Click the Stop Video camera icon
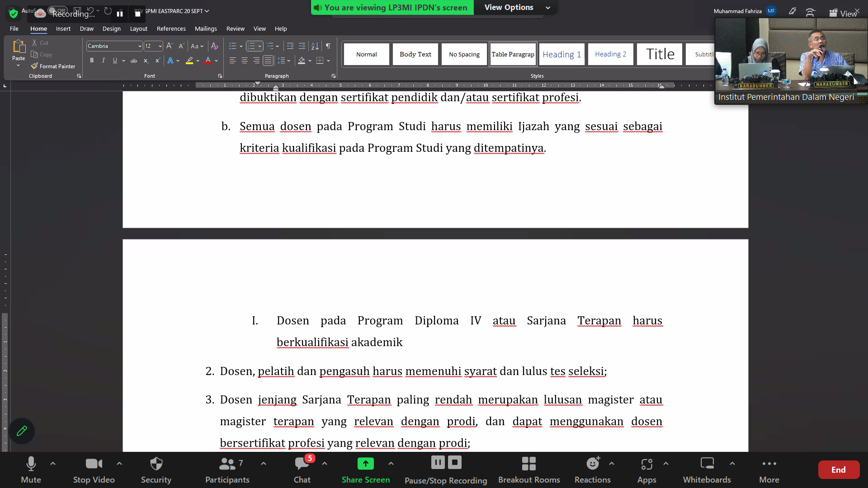This screenshot has width=868, height=488. (94, 464)
